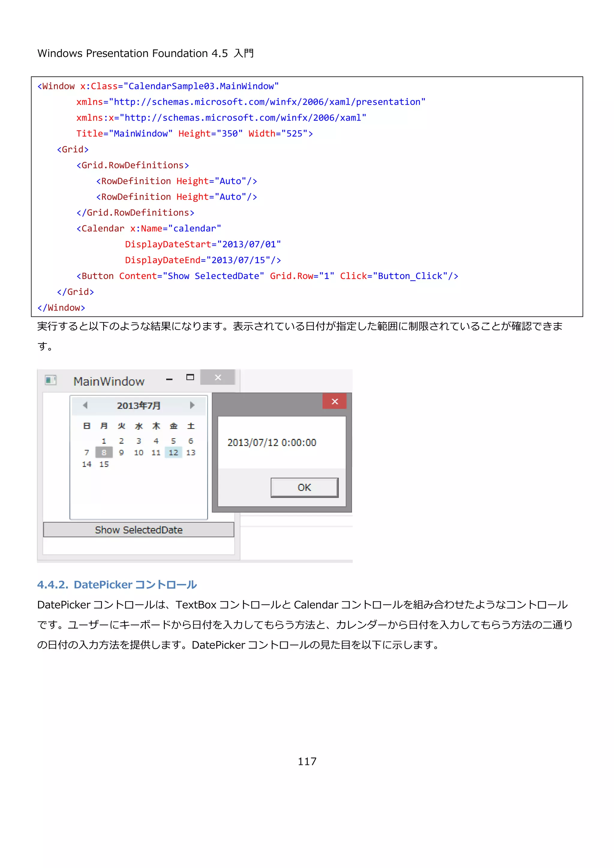Select day 15 in the calendar
This screenshot has height=868, width=614.
pyautogui.click(x=104, y=464)
